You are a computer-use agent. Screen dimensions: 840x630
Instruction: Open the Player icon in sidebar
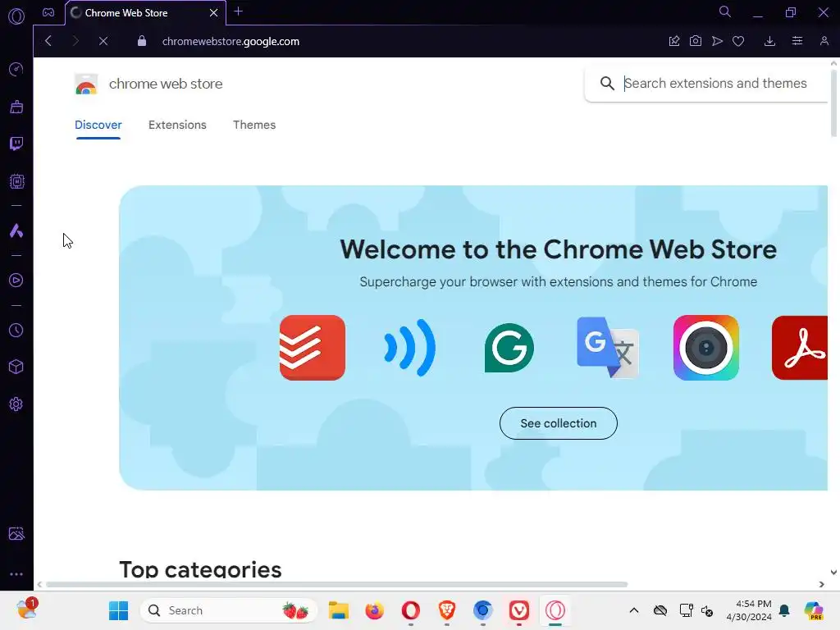16,281
